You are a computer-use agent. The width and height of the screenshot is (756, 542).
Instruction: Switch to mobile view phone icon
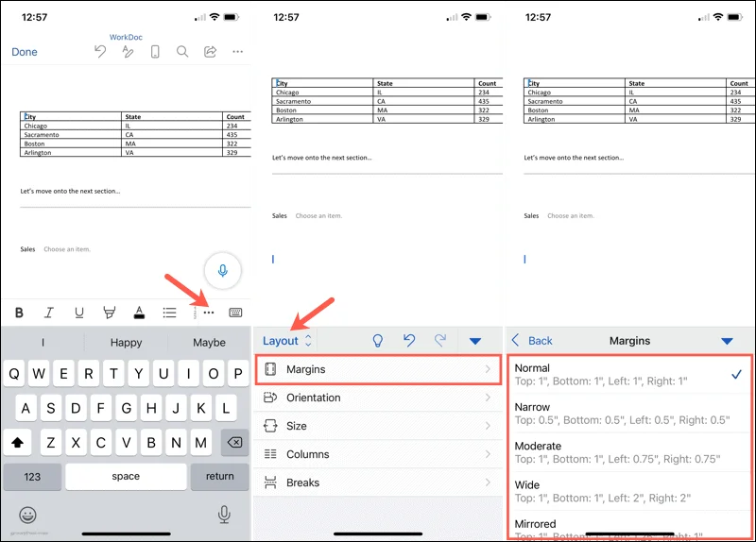click(x=155, y=52)
